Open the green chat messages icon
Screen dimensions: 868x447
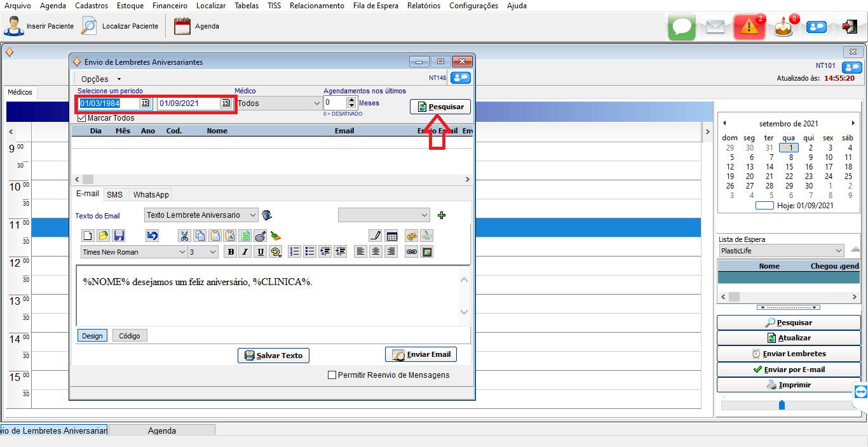tap(682, 27)
